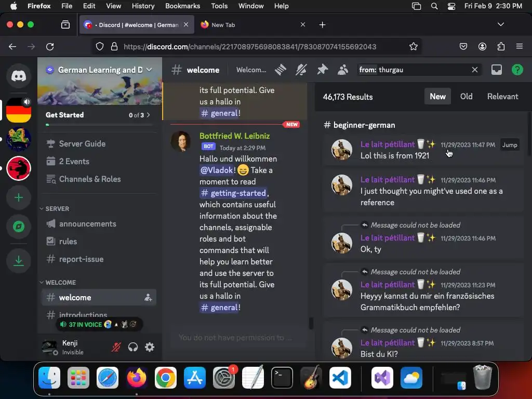Sort search results by New
Screen dimensions: 532x399
click(437, 96)
